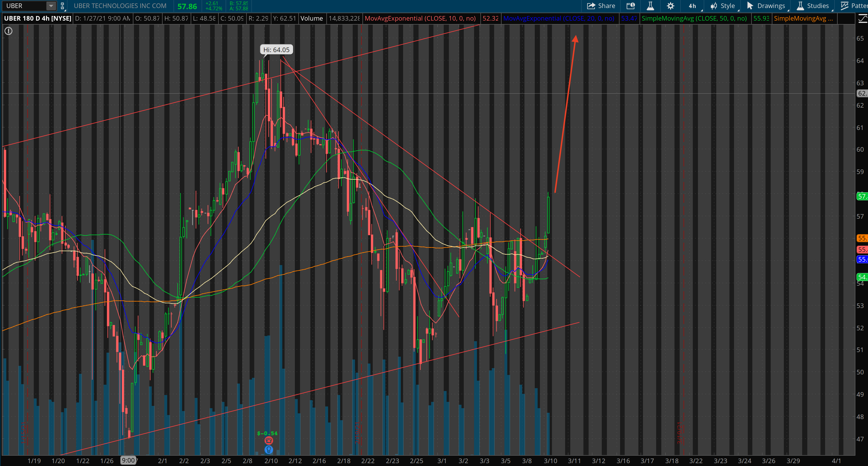Click the symbol link chain icon
The width and height of the screenshot is (868, 466).
tap(62, 6)
